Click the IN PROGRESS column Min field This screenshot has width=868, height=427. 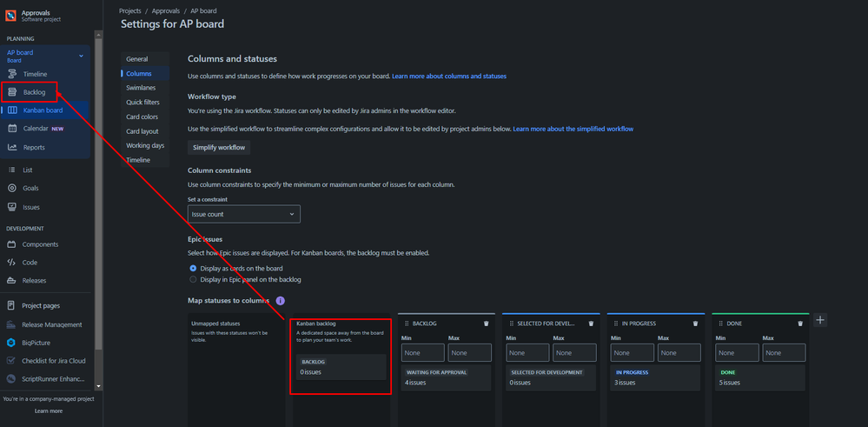[x=633, y=353]
